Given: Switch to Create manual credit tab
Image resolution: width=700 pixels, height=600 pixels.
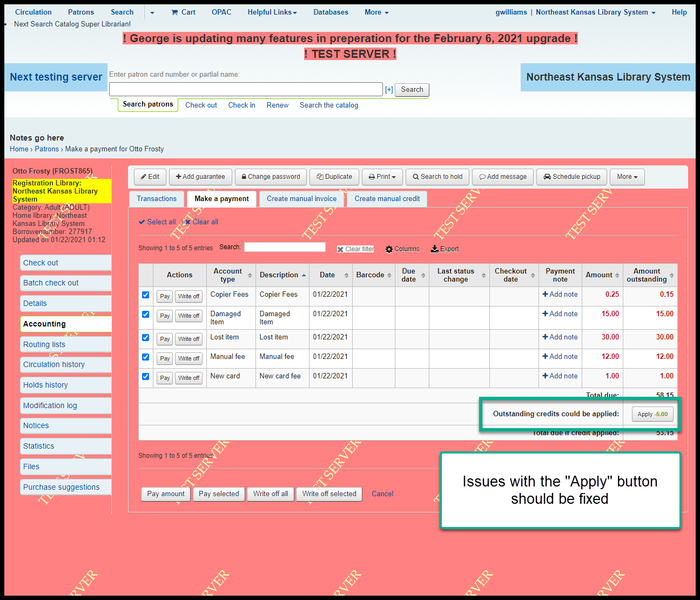Looking at the screenshot, I should coord(387,199).
